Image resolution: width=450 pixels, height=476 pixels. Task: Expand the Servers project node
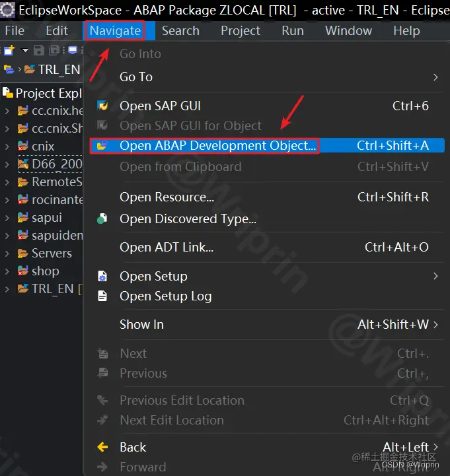coord(7,254)
